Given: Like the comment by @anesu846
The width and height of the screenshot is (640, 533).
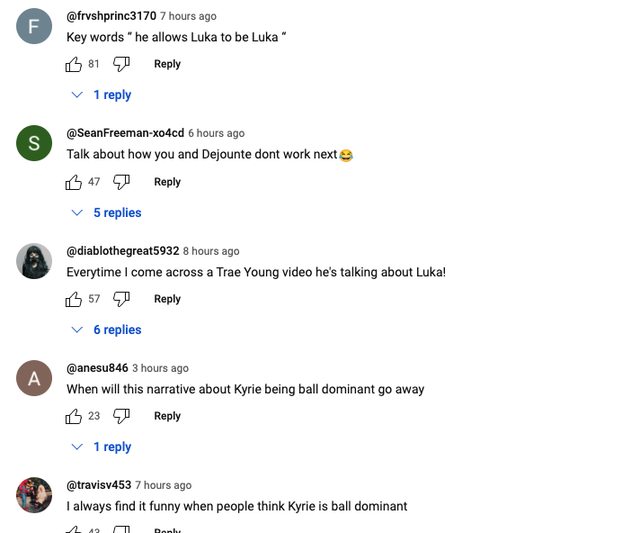Looking at the screenshot, I should click(74, 416).
